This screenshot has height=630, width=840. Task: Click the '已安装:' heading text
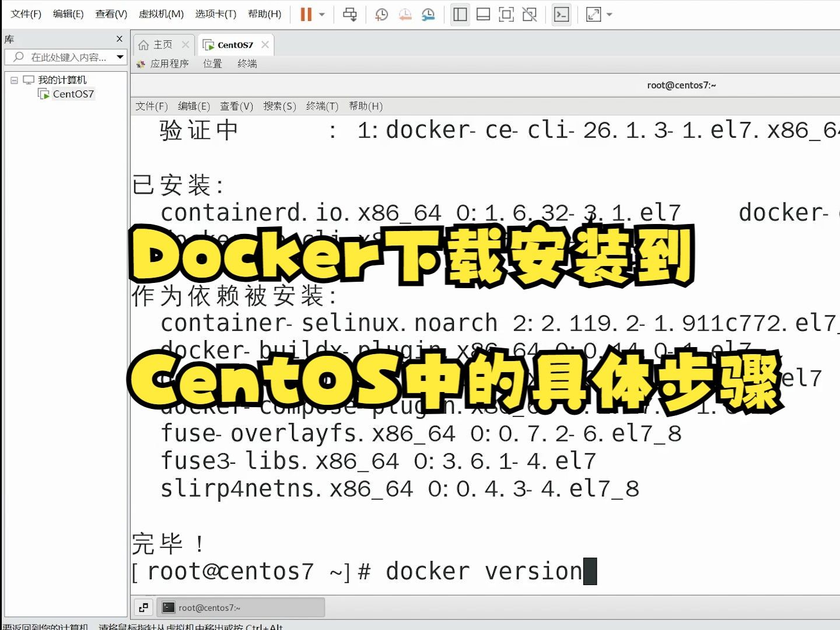[178, 185]
